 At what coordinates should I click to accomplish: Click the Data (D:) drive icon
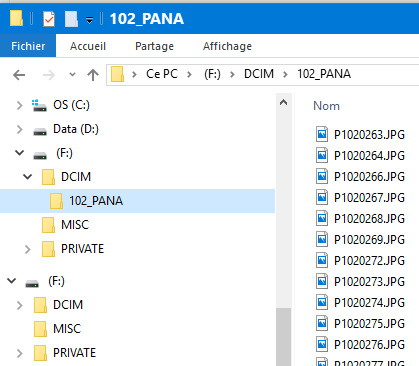[40, 132]
